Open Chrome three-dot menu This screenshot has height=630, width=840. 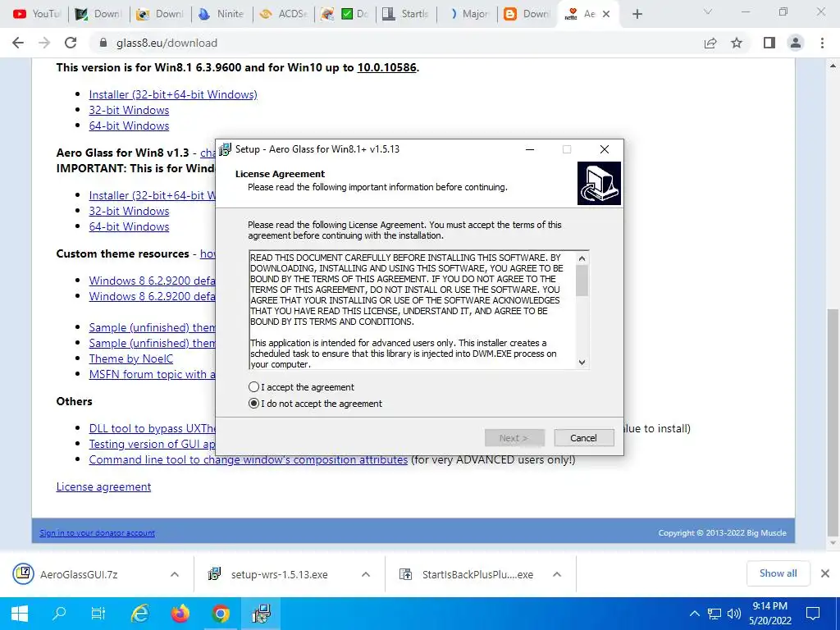(x=822, y=43)
